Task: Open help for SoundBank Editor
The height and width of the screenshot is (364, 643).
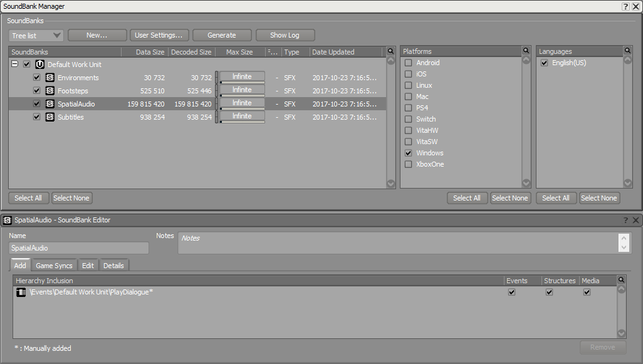Action: coord(626,220)
